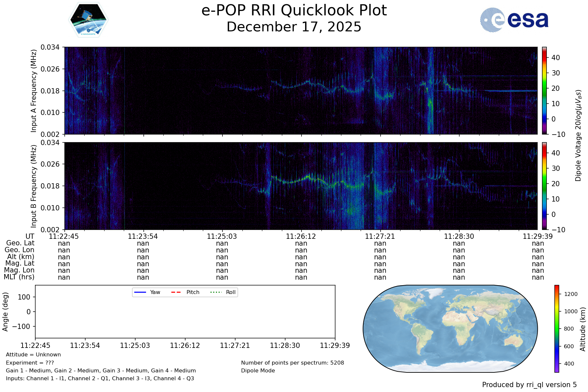Click the ESA logo
The width and height of the screenshot is (588, 392).
[514, 20]
